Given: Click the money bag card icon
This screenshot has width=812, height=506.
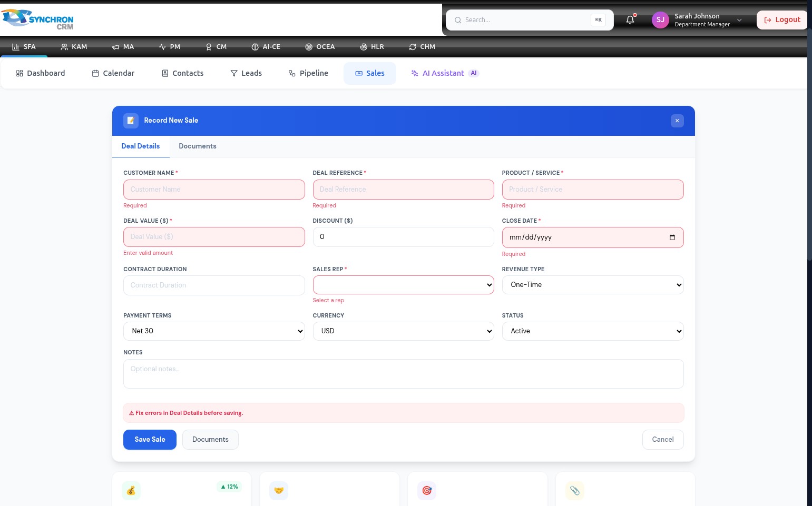Looking at the screenshot, I should tap(131, 491).
